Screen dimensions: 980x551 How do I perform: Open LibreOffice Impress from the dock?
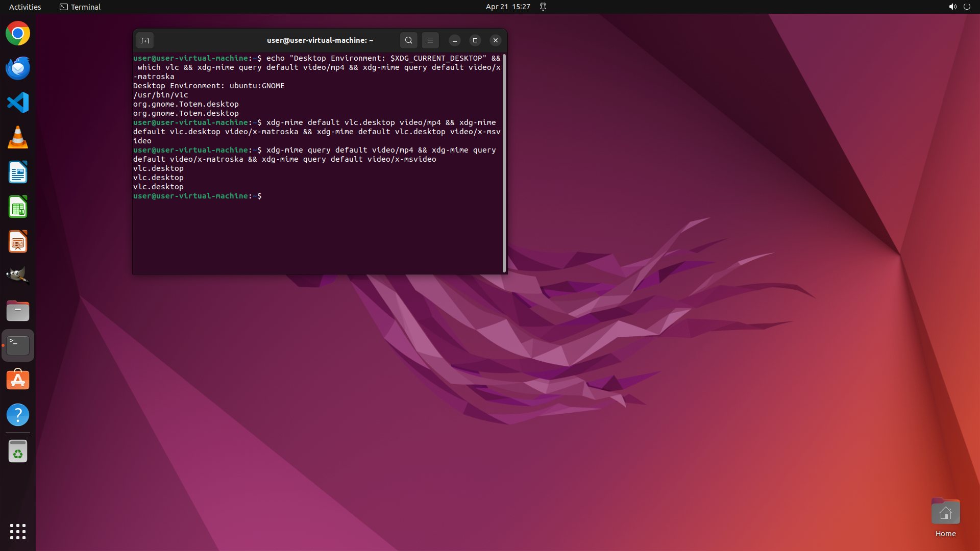click(18, 242)
